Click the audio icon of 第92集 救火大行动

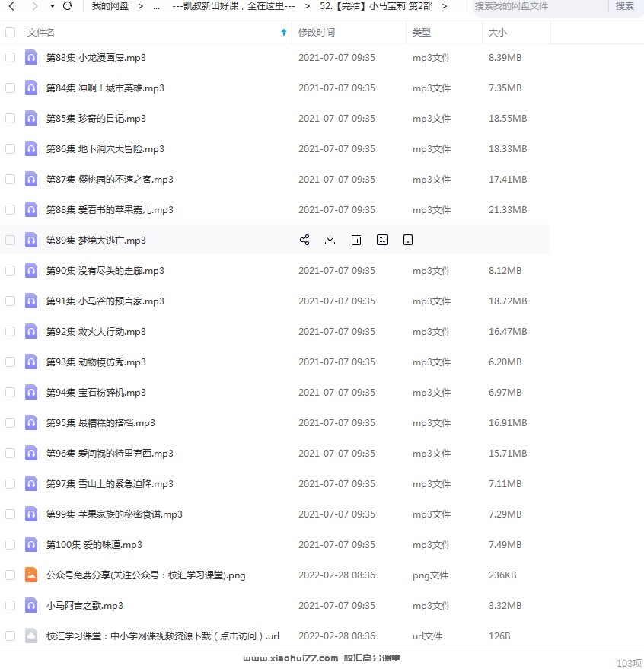[31, 332]
